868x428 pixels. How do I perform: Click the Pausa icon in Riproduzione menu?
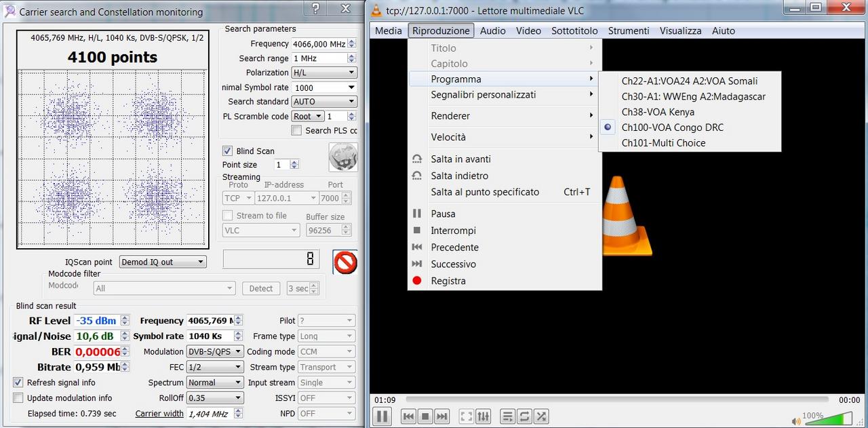click(x=417, y=214)
